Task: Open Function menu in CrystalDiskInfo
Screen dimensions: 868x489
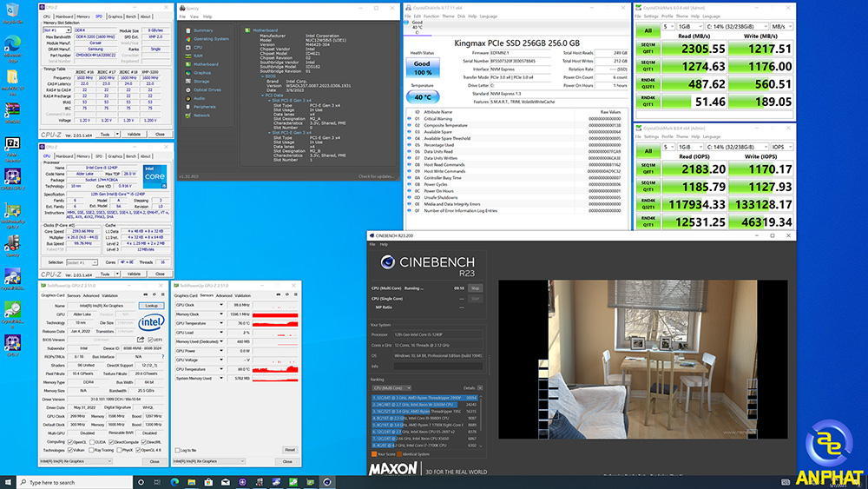Action: (431, 16)
